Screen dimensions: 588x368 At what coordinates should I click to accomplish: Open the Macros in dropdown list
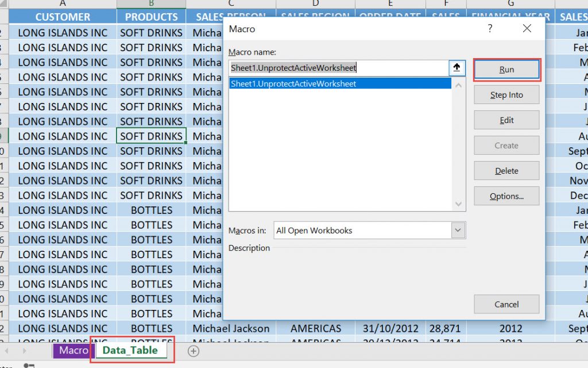(x=458, y=230)
